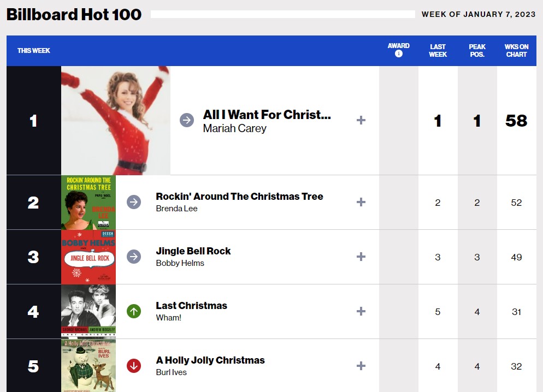Click the Wks On Chart column header

pos(516,51)
